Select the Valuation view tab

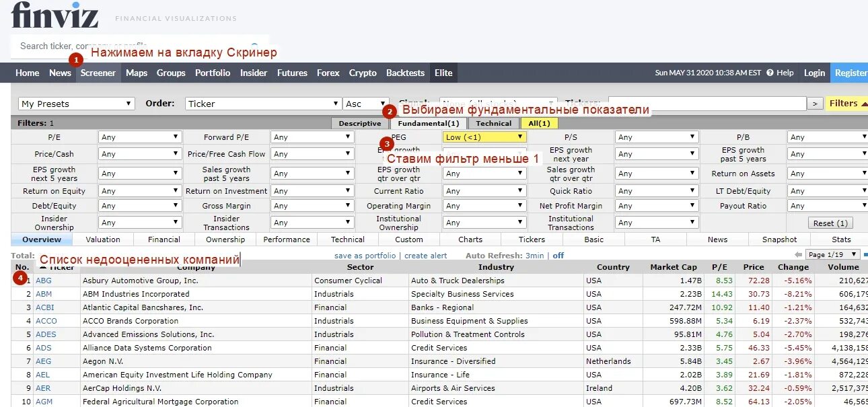click(103, 239)
